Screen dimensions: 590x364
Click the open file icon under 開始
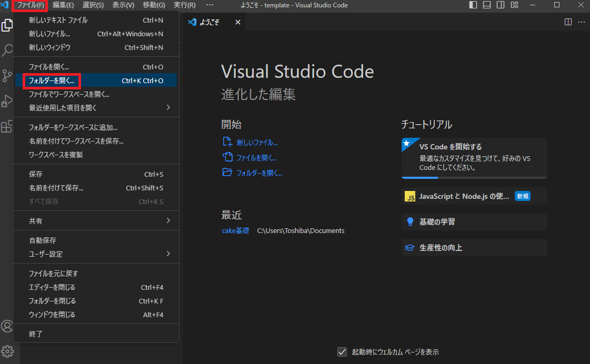click(227, 157)
